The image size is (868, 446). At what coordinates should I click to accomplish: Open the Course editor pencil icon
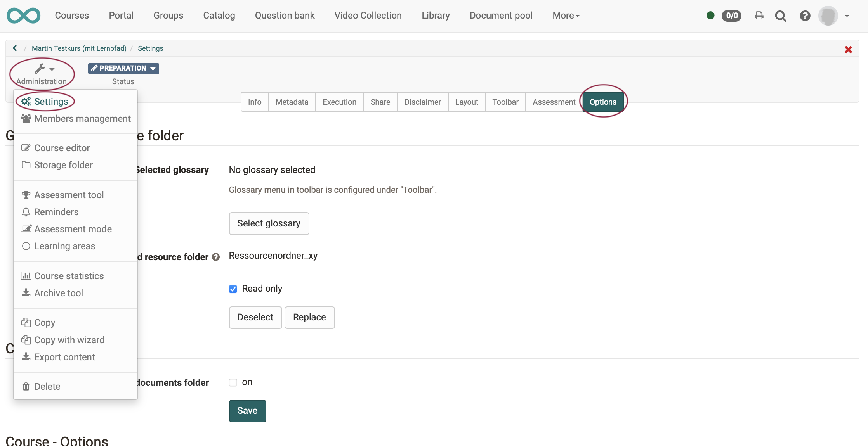coord(26,147)
